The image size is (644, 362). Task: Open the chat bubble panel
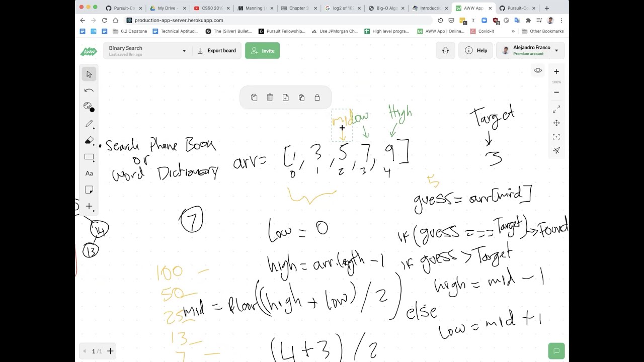pyautogui.click(x=556, y=351)
